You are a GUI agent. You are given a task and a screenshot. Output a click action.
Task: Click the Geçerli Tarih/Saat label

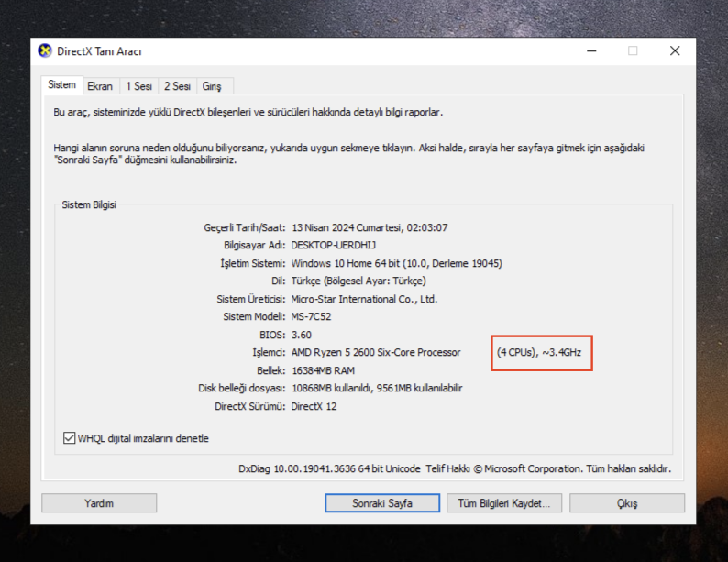click(244, 227)
